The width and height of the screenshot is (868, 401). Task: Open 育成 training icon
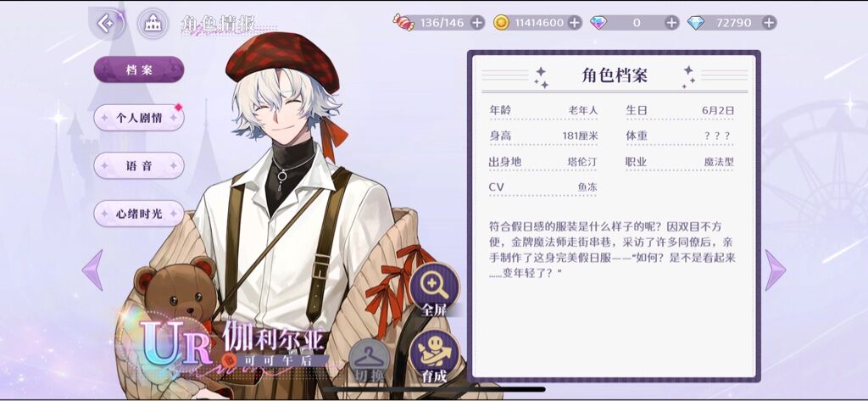coord(435,355)
